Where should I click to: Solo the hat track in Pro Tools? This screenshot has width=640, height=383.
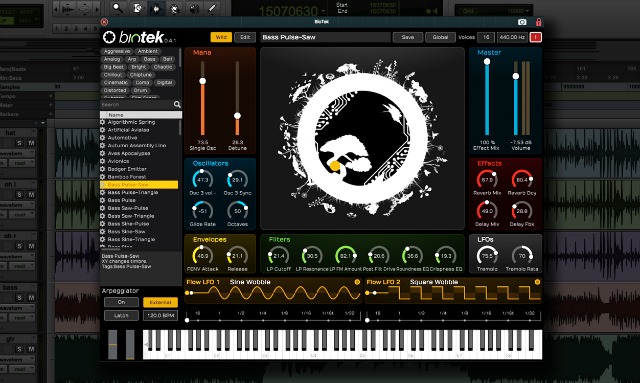tap(19, 143)
